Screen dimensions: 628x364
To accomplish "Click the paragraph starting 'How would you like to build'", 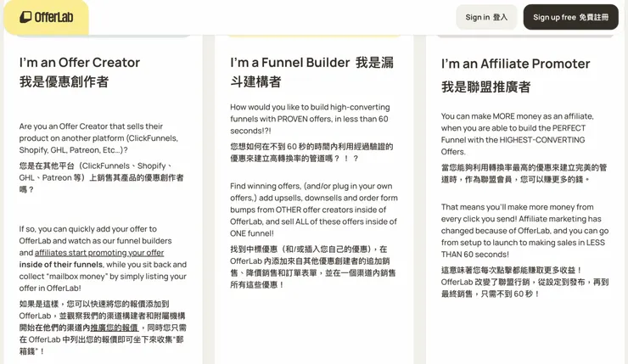I will [x=310, y=119].
